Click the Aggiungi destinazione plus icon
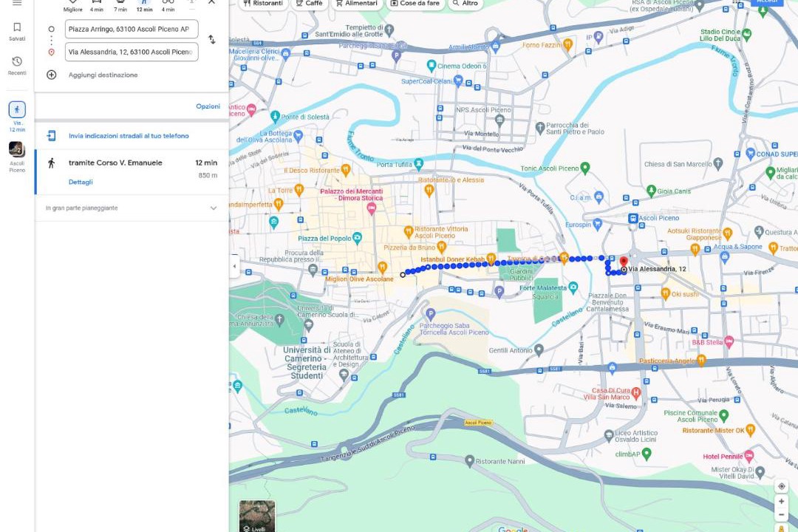 click(52, 75)
